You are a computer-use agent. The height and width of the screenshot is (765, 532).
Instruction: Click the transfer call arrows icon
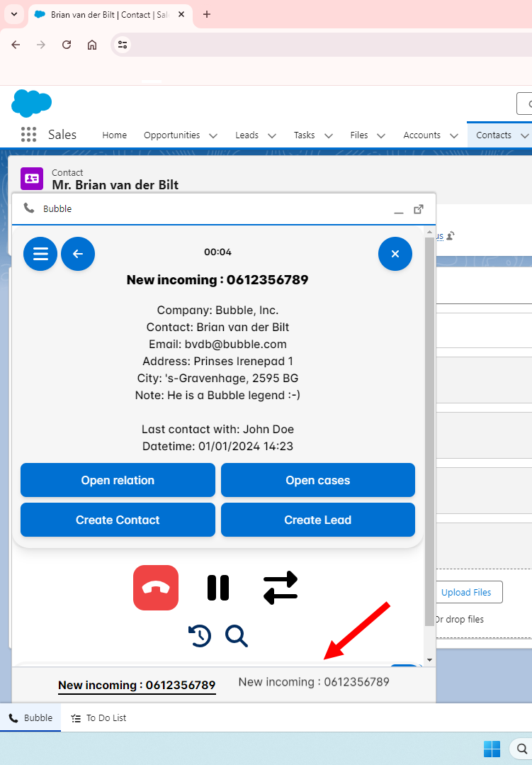point(281,588)
